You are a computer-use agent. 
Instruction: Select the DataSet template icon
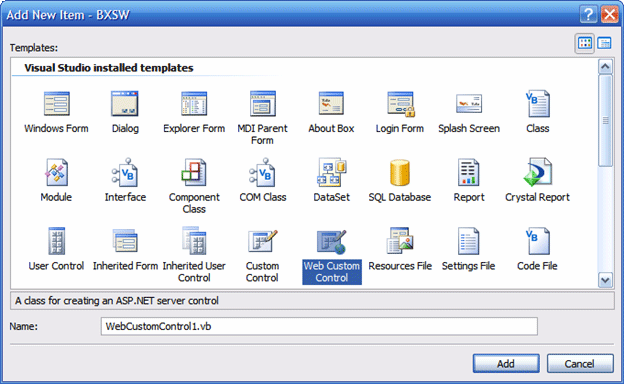click(x=331, y=173)
